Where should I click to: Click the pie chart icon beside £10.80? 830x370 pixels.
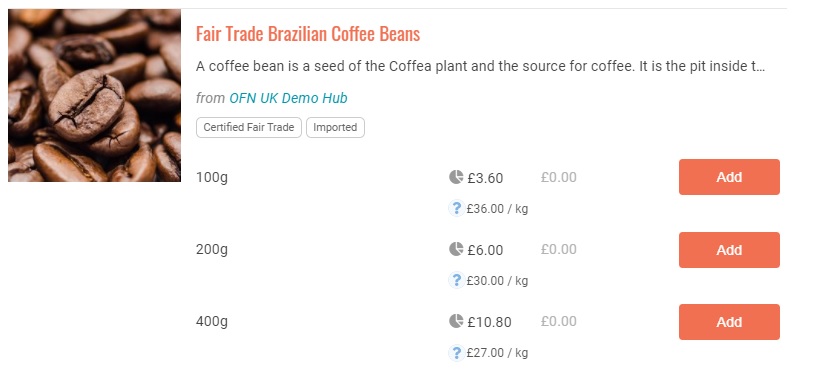[x=456, y=321]
